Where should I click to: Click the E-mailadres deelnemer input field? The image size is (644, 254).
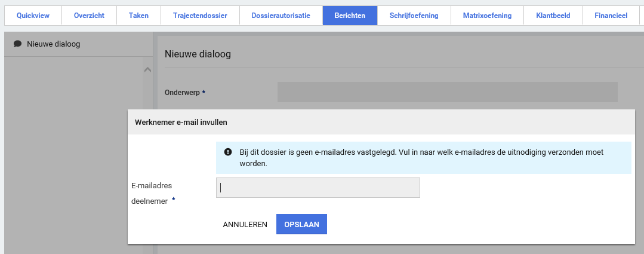[x=318, y=188]
